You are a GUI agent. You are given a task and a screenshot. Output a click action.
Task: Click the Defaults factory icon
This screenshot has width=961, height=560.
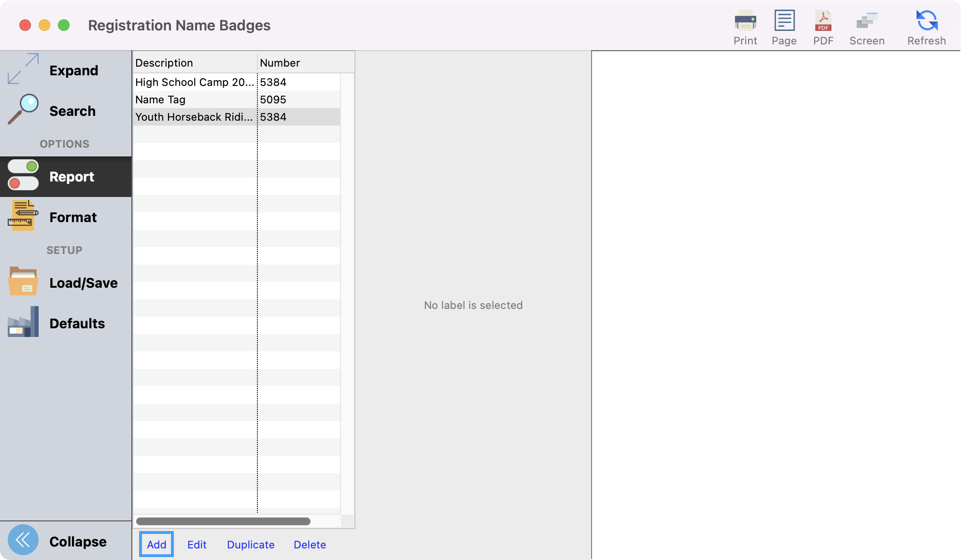click(x=23, y=322)
